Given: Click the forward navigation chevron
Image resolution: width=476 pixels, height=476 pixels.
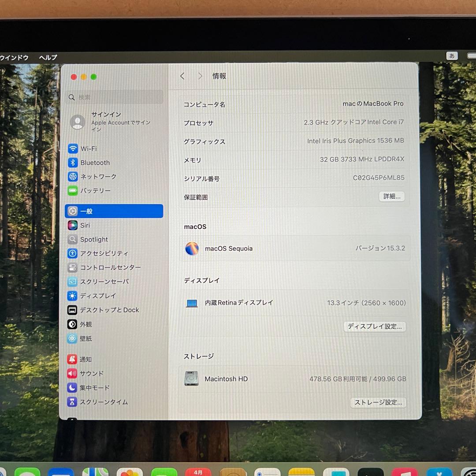Looking at the screenshot, I should pyautogui.click(x=200, y=76).
